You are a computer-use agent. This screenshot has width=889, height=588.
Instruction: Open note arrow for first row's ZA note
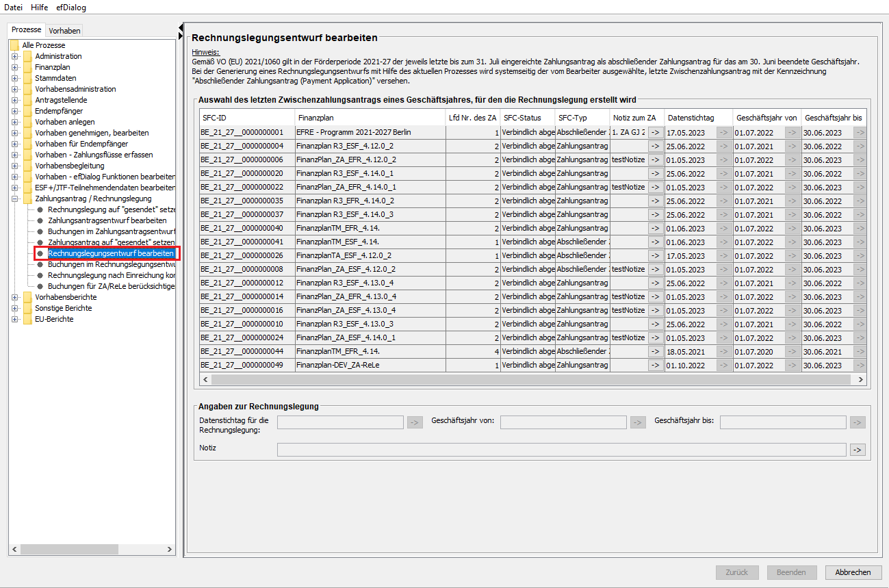point(655,132)
